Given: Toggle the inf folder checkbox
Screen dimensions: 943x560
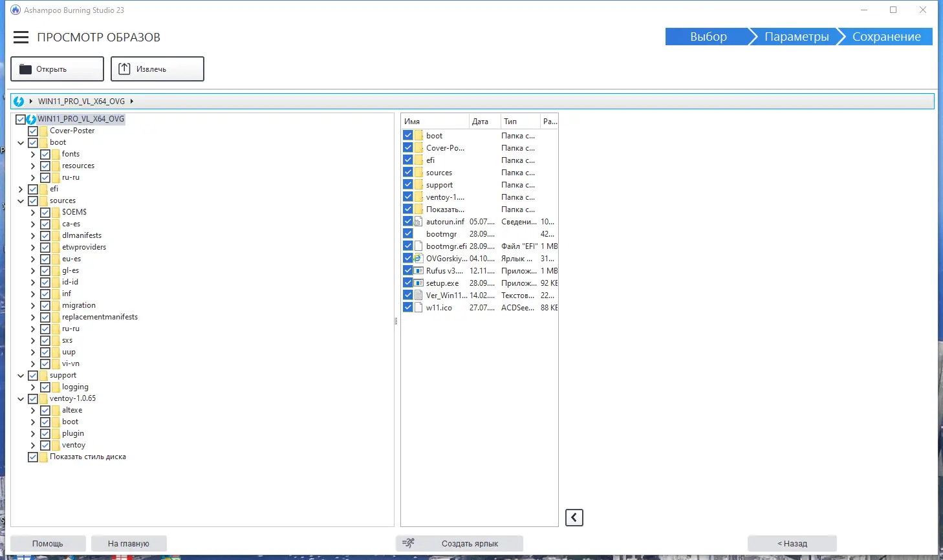Looking at the screenshot, I should 45,294.
